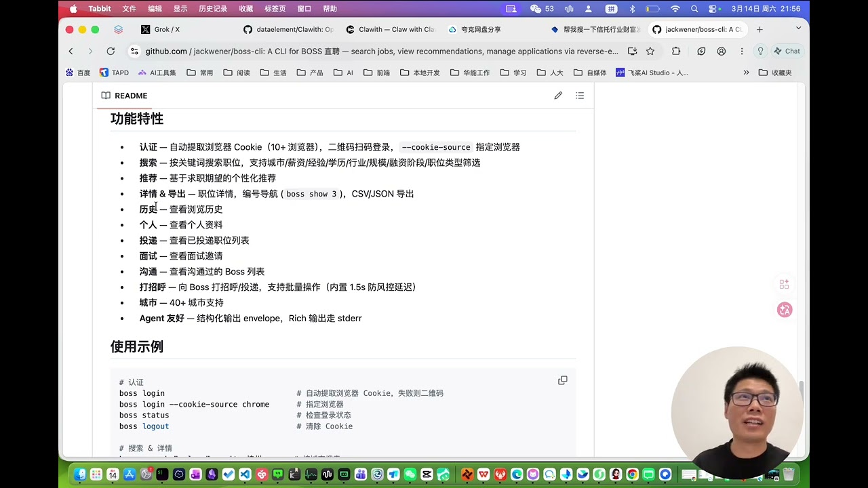Open the Tabbit Chat panel
This screenshot has height=488, width=868.
tap(787, 51)
